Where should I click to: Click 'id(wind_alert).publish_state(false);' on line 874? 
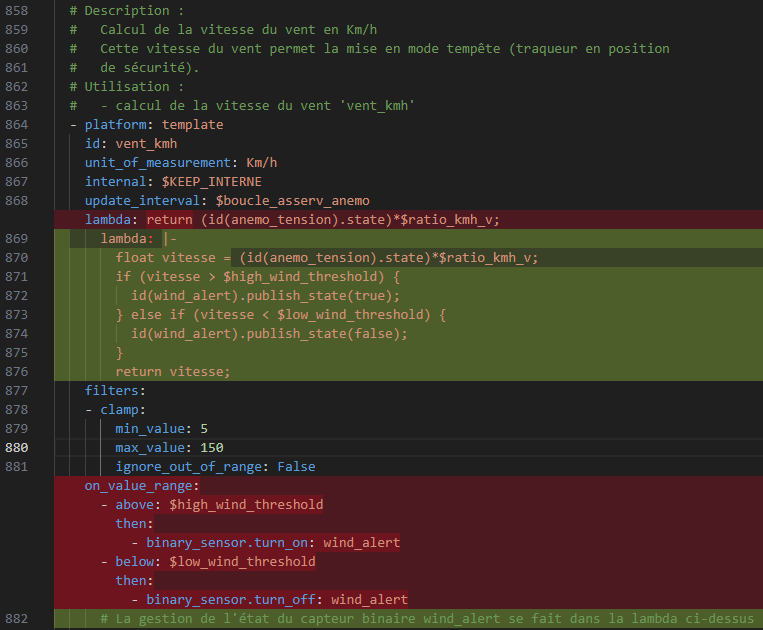click(269, 333)
